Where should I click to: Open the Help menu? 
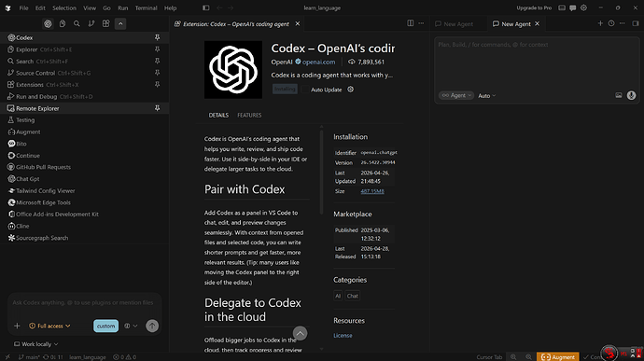tap(170, 7)
